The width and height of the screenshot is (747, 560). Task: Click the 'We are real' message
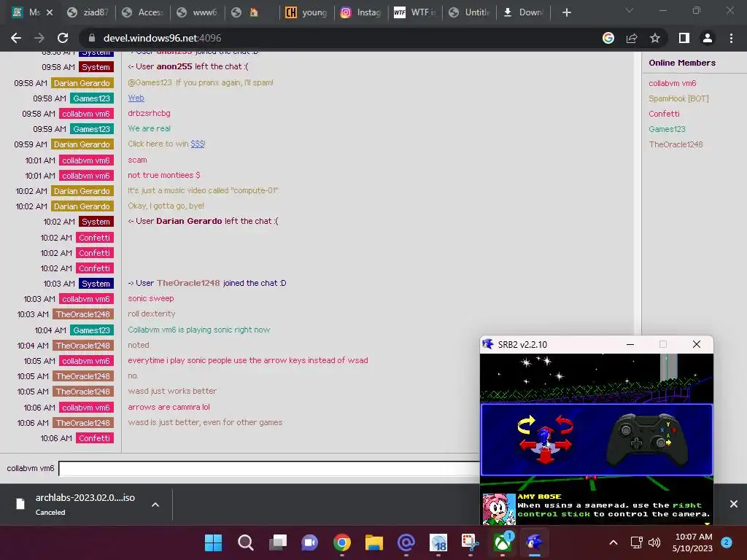pyautogui.click(x=149, y=128)
